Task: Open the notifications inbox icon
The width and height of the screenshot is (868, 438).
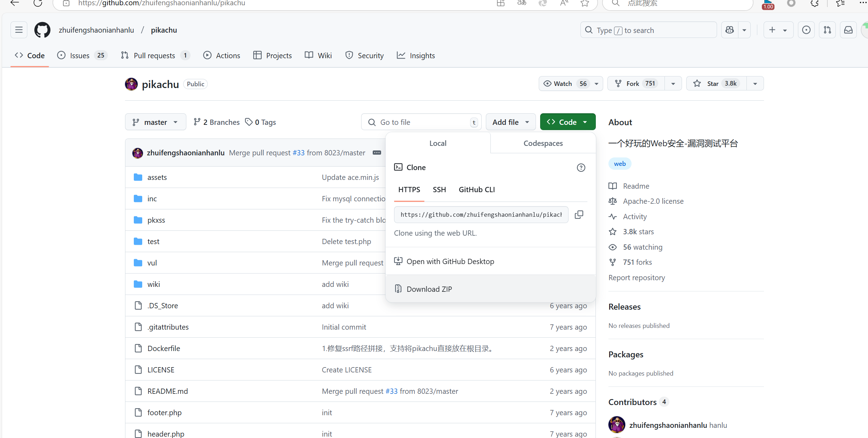Action: (848, 30)
